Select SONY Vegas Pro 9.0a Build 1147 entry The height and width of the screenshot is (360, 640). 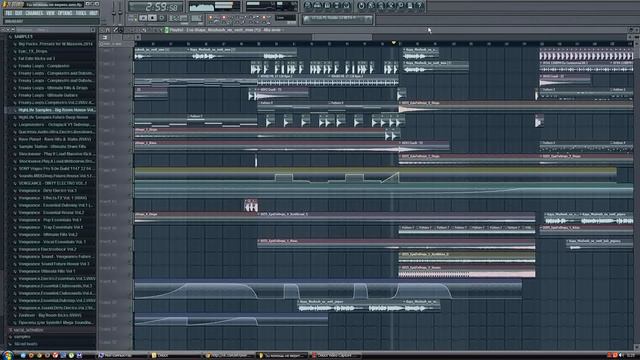pyautogui.click(x=54, y=169)
